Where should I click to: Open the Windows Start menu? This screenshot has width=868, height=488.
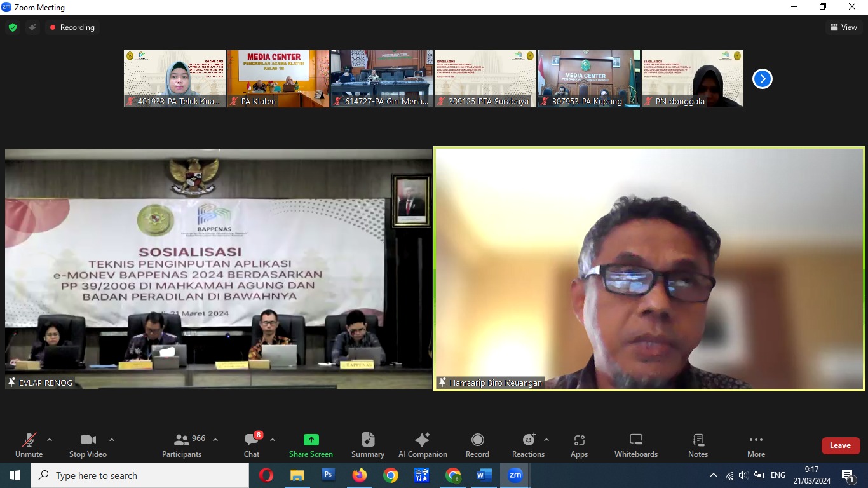15,475
